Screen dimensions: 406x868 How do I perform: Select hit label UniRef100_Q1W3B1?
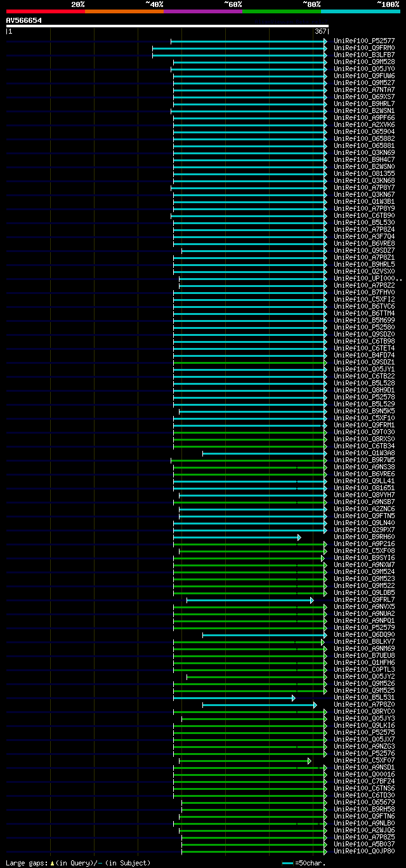click(x=364, y=201)
